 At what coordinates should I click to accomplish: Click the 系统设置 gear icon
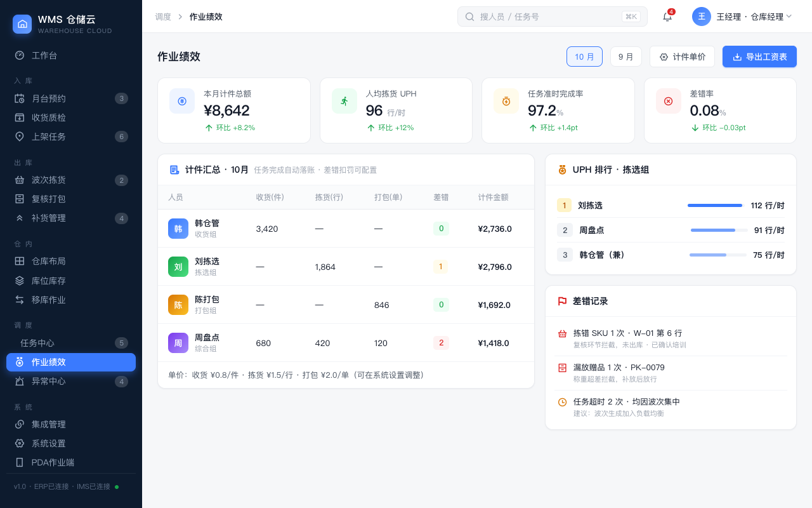[20, 443]
